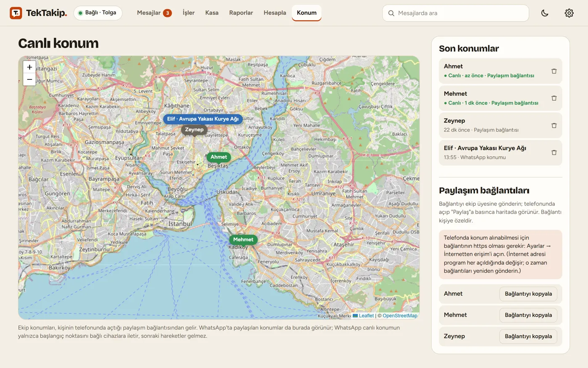Click the search magnifier icon
This screenshot has height=368, width=588.
(x=391, y=13)
